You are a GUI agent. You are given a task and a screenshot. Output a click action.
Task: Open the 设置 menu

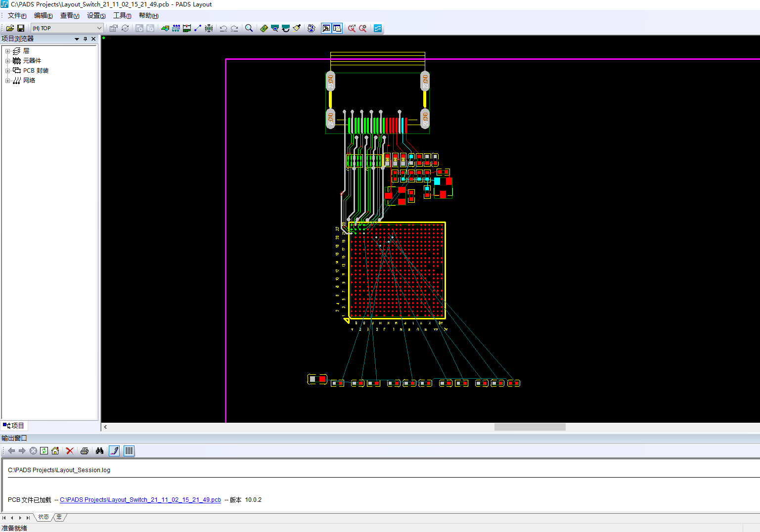point(96,16)
